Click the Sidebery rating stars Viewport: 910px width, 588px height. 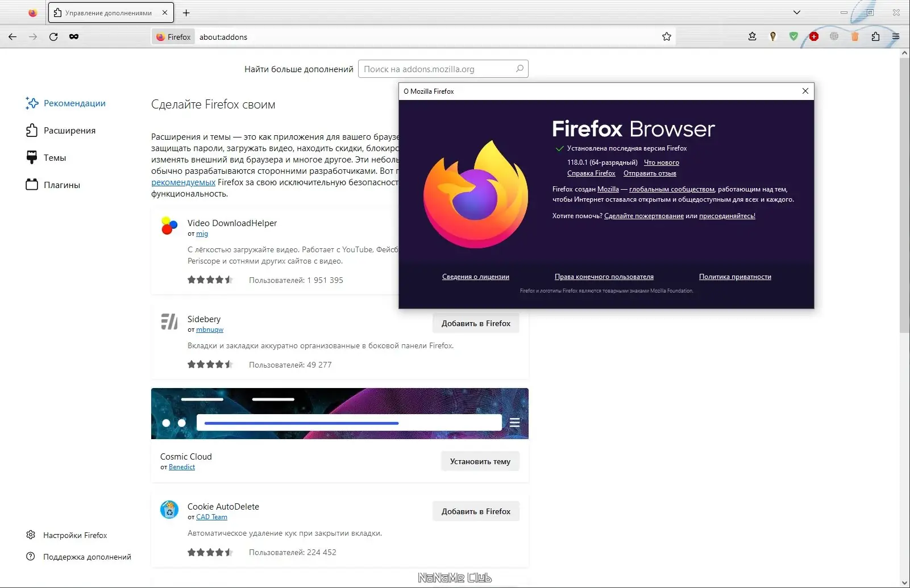(x=210, y=365)
